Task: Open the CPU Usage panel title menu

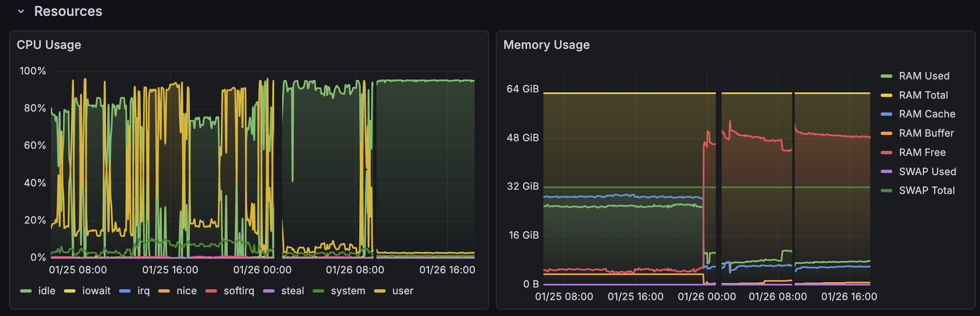Action: (49, 45)
